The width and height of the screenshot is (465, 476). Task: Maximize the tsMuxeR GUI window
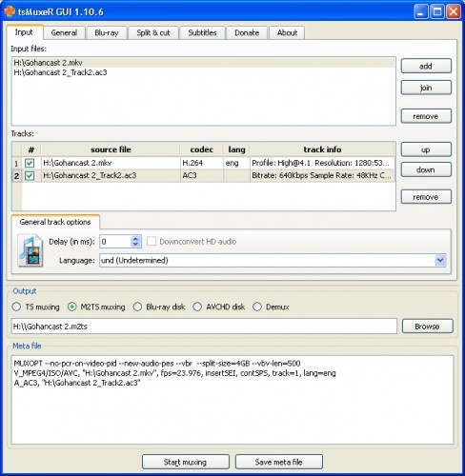[x=437, y=12]
